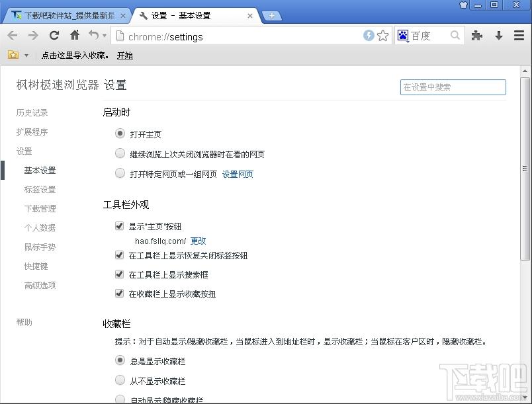Open the main hamburger menu
This screenshot has height=404, width=532.
point(519,35)
